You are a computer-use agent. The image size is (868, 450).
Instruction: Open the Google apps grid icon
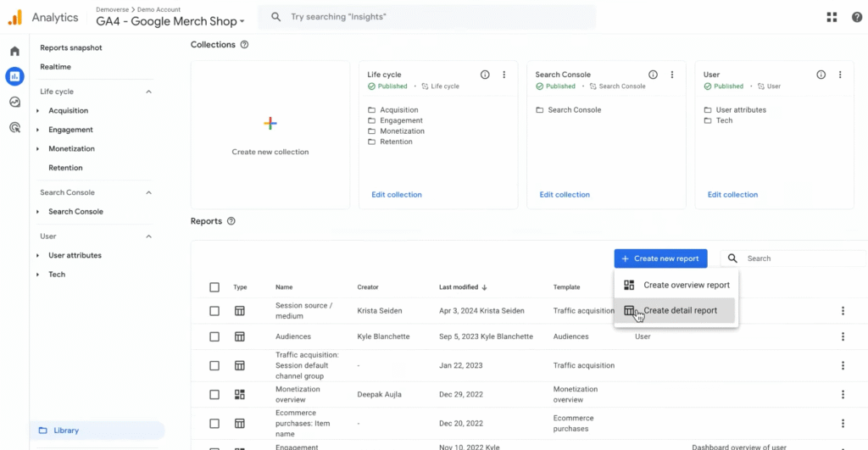832,17
